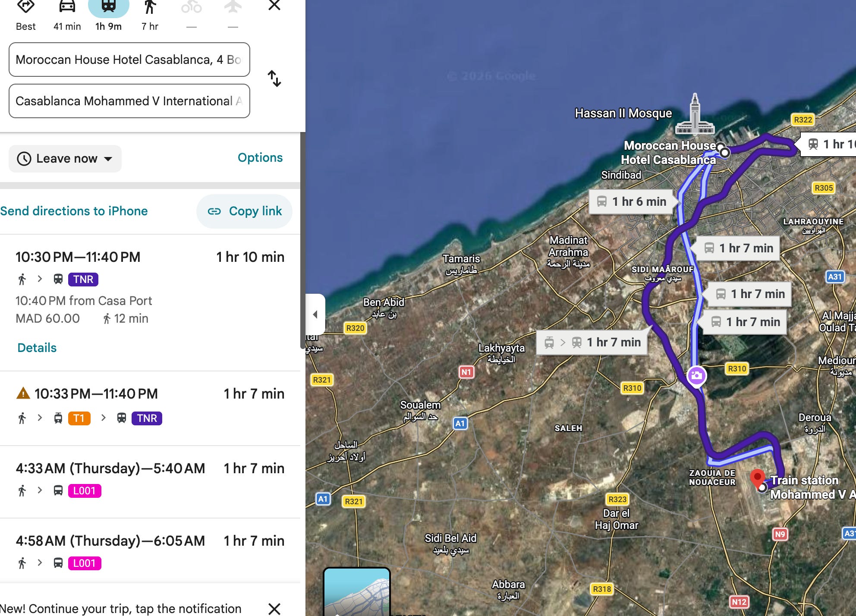856x616 pixels.
Task: Click the purple photo marker on map
Action: point(696,376)
